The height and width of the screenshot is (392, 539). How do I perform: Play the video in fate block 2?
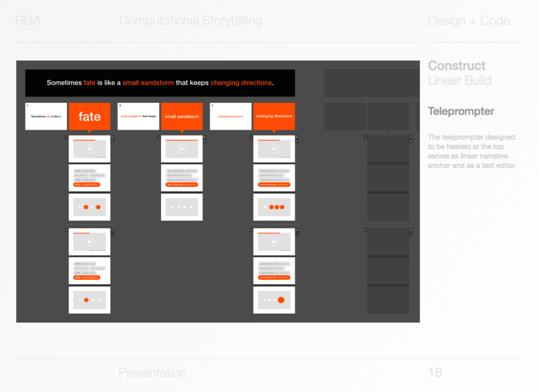tap(89, 242)
